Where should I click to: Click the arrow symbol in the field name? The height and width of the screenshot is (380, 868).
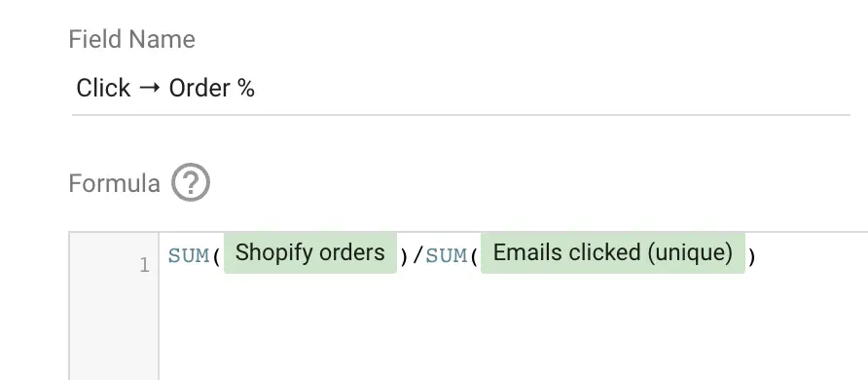(x=150, y=89)
